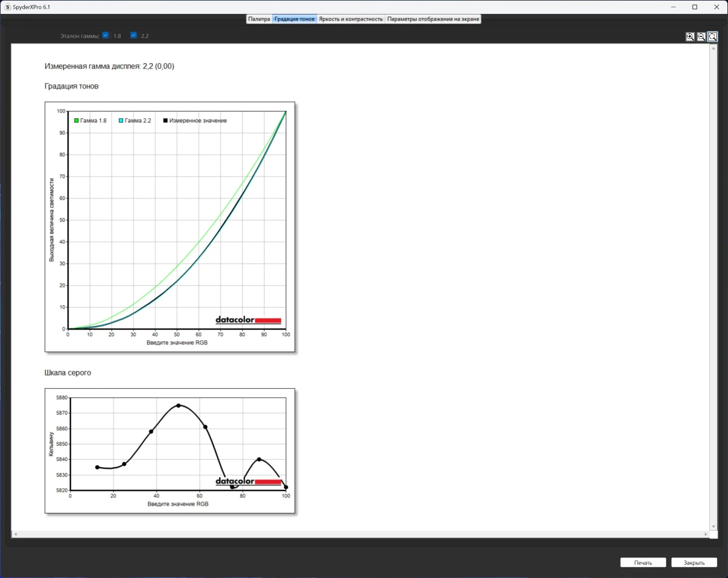Click the plain magnifier fit-to-view icon
The width and height of the screenshot is (728, 578).
(x=713, y=37)
